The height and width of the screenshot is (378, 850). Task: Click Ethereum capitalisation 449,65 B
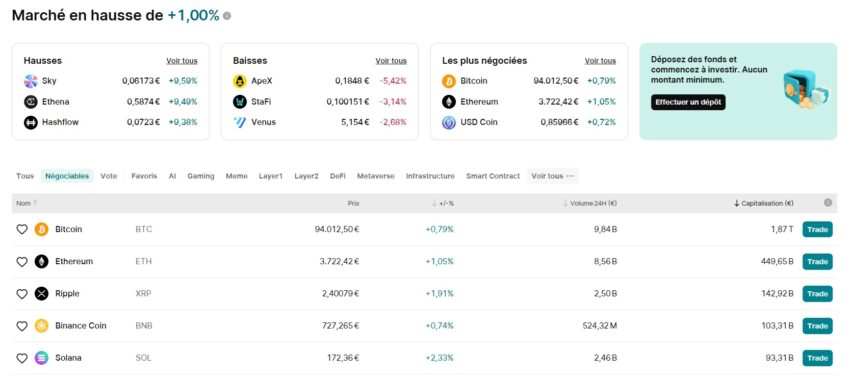click(x=777, y=261)
